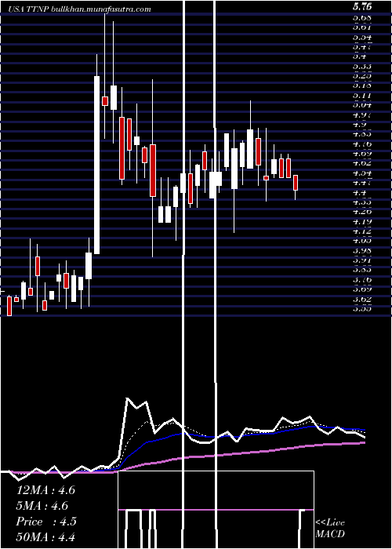The image size is (392, 549).
Task: Select the 5MA : 4.6 legend entry
Action: [x=42, y=506]
